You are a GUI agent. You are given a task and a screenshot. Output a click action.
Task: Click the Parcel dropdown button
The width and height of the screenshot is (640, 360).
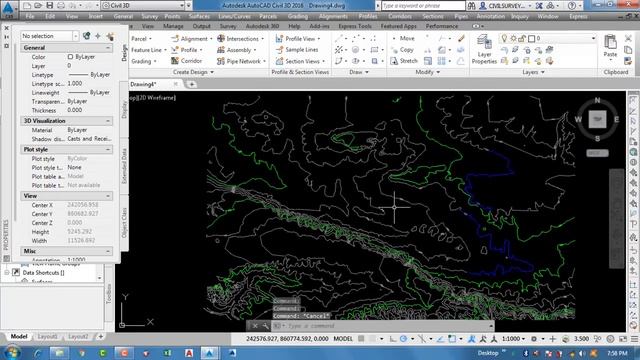pos(142,38)
